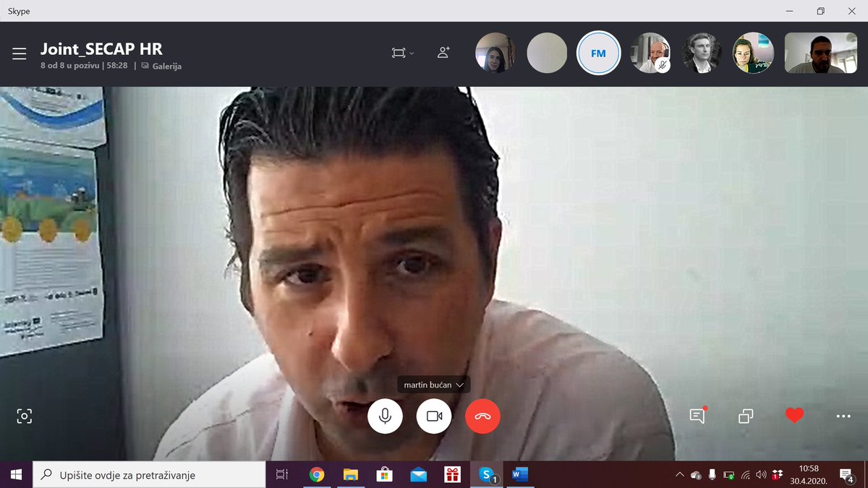Screen dimensions: 868x488
Task: Open the battery status tray icon
Action: point(728,475)
